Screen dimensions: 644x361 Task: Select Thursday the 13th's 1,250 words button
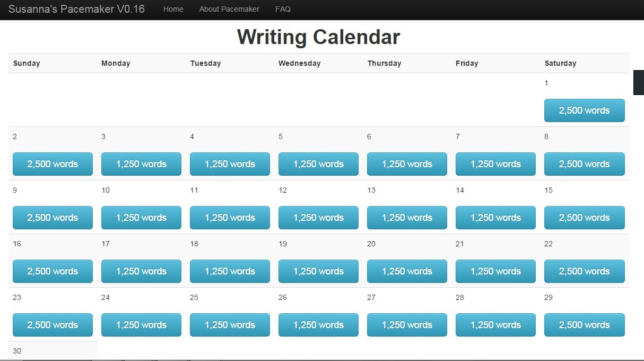point(407,218)
